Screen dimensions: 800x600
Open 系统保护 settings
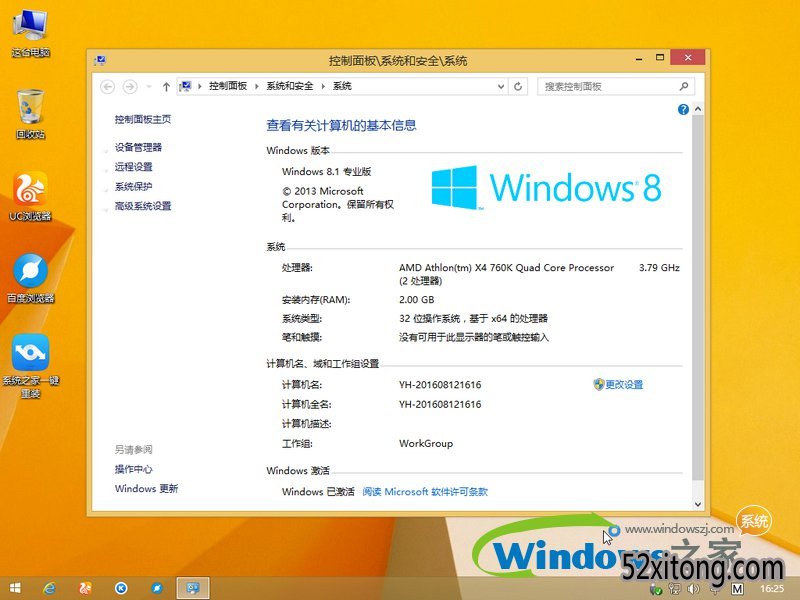click(134, 187)
